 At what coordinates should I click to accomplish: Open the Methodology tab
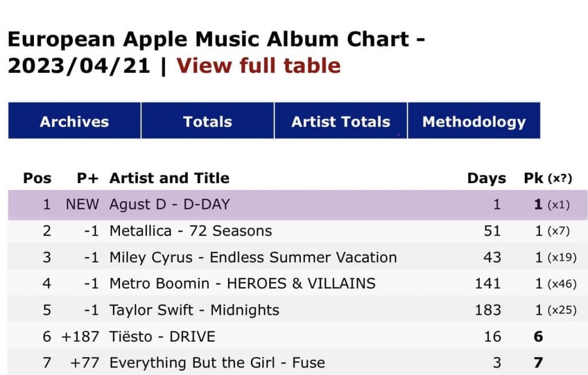tap(474, 121)
